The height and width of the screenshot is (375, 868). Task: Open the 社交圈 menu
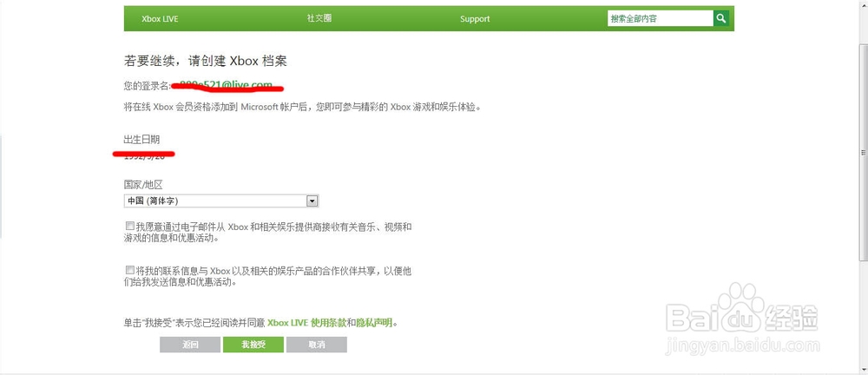tap(319, 18)
